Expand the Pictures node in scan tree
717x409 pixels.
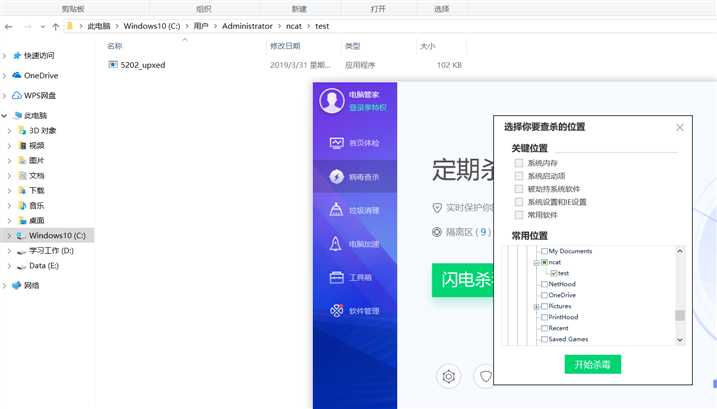tap(536, 307)
